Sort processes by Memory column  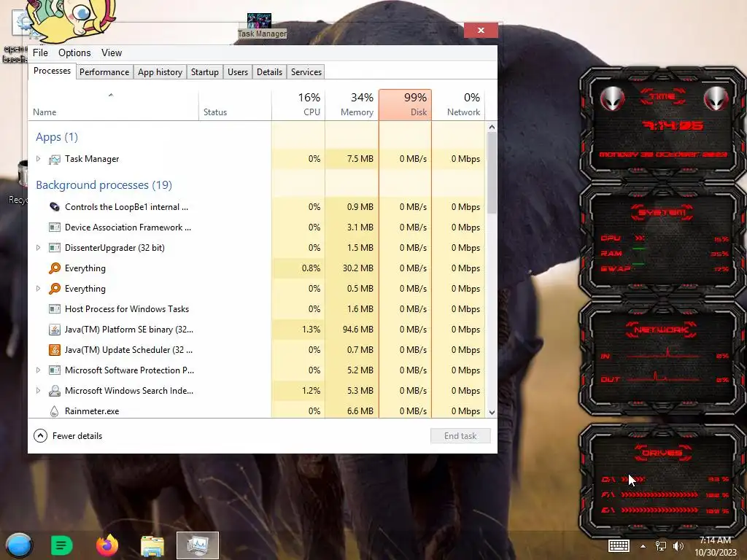(x=352, y=105)
